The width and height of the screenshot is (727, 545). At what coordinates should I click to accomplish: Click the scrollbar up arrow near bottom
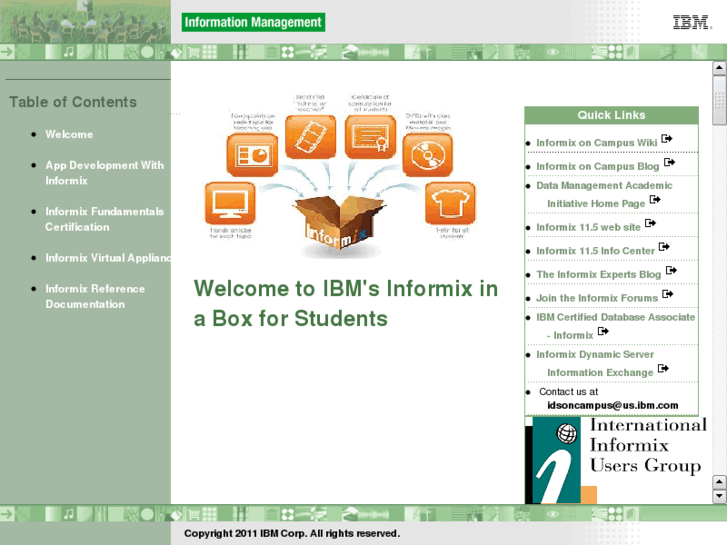point(719,482)
